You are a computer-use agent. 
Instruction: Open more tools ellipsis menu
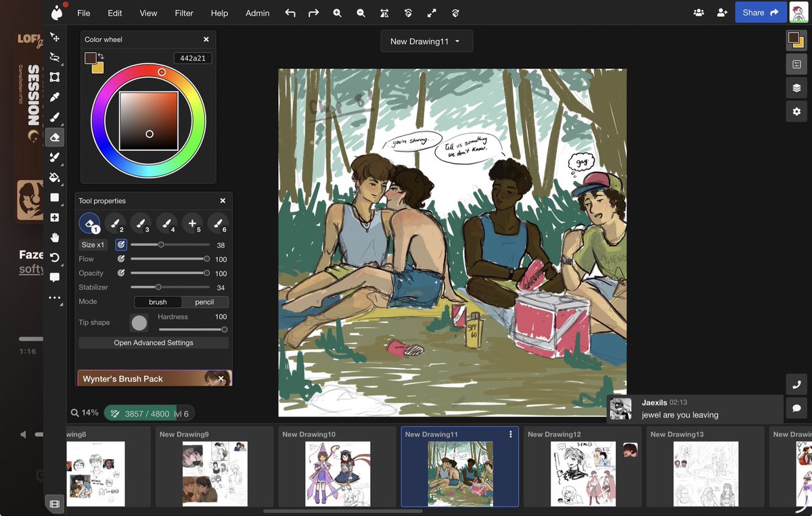55,298
